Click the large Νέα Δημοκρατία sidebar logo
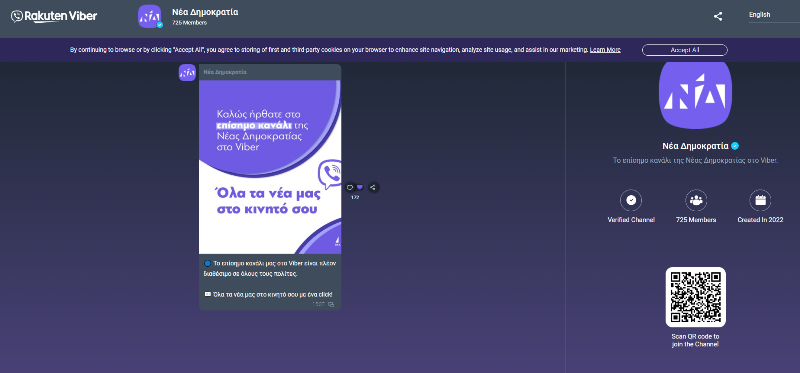The image size is (800, 373). click(x=695, y=95)
